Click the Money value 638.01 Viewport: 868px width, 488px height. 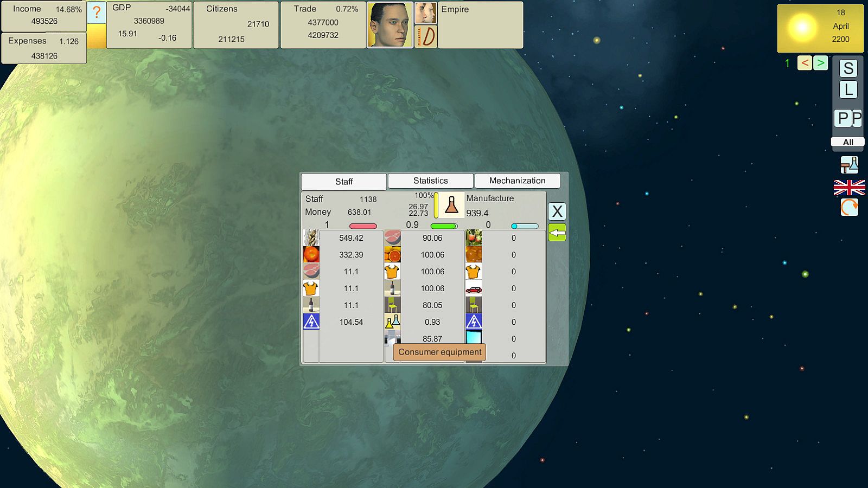(x=359, y=212)
